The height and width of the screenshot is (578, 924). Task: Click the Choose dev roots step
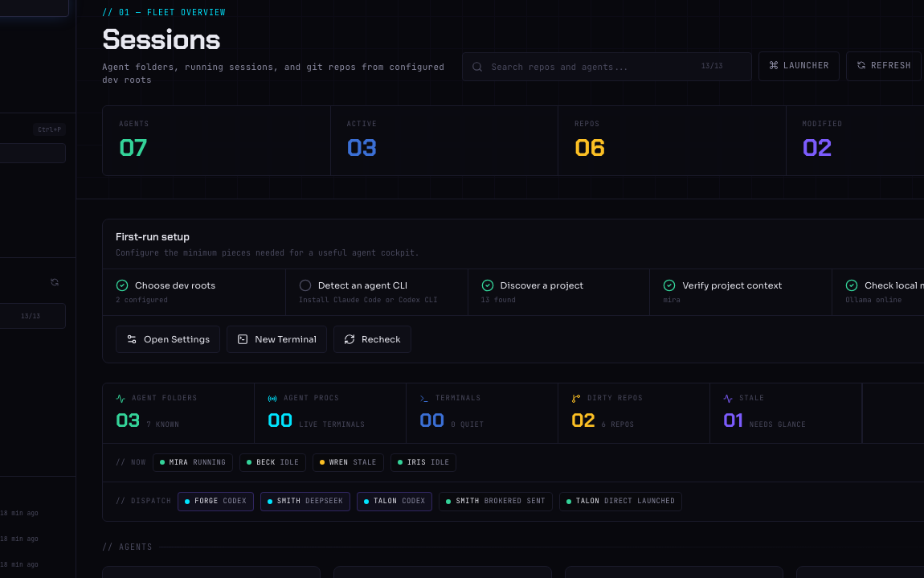(194, 293)
